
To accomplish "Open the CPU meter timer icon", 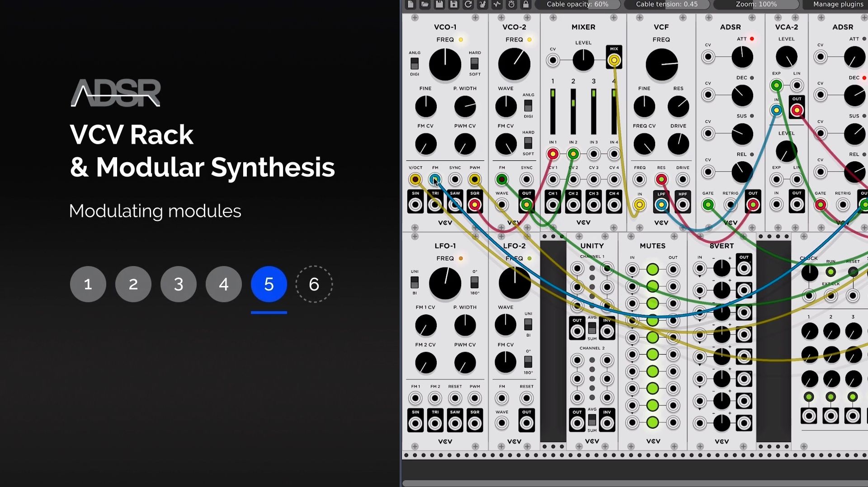I will [x=511, y=5].
